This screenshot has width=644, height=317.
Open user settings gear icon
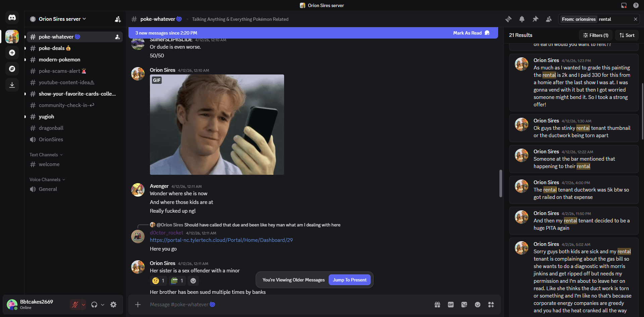point(113,305)
